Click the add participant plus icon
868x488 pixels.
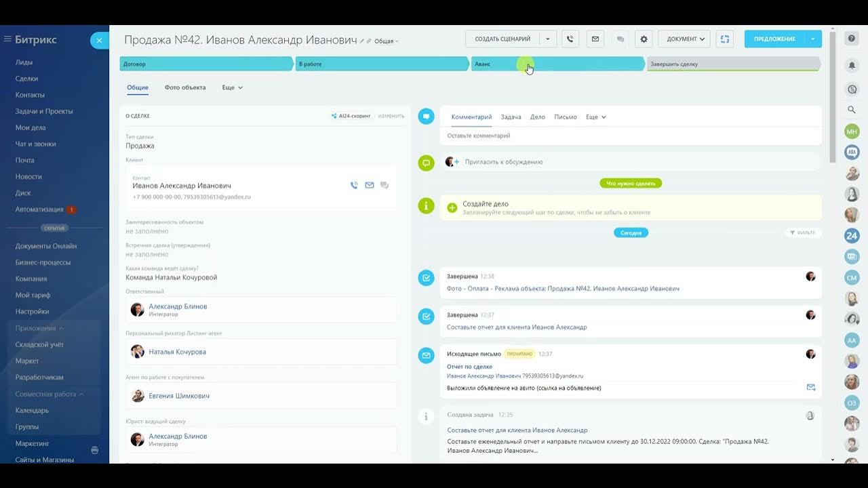[456, 162]
